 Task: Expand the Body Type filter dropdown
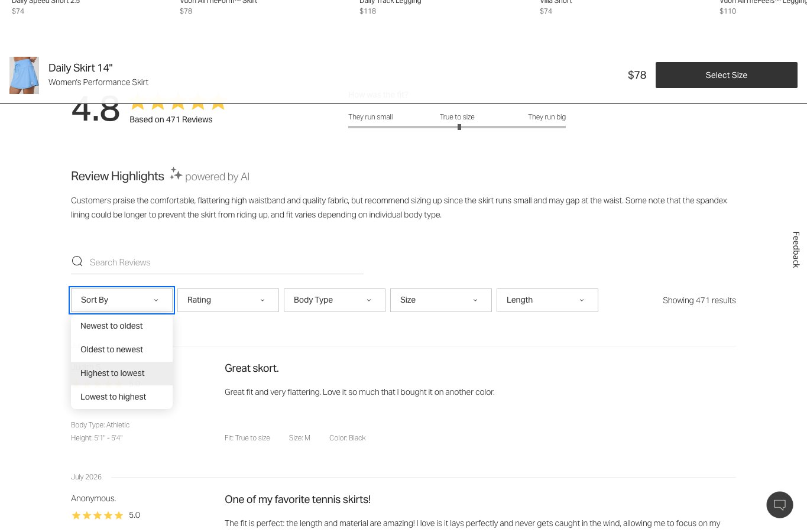335,300
